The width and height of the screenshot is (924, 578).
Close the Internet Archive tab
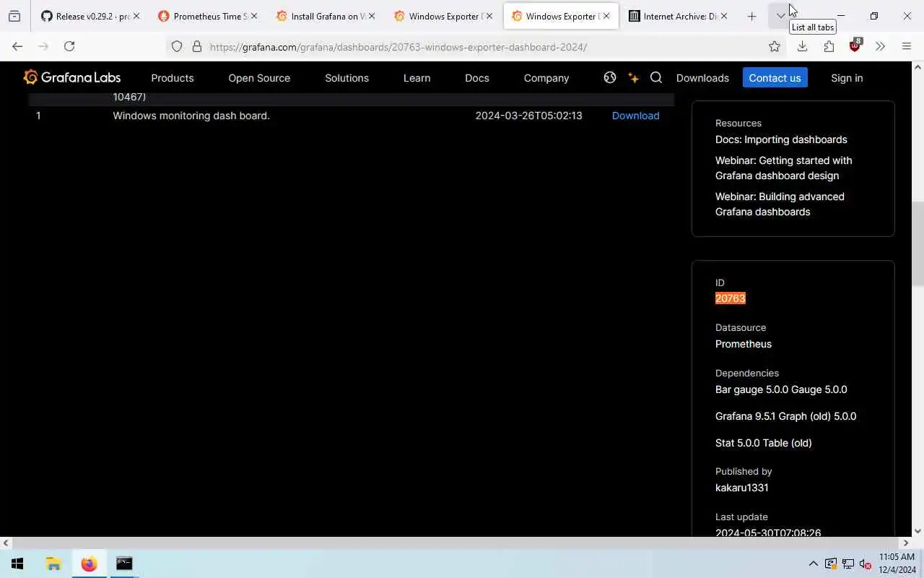723,16
